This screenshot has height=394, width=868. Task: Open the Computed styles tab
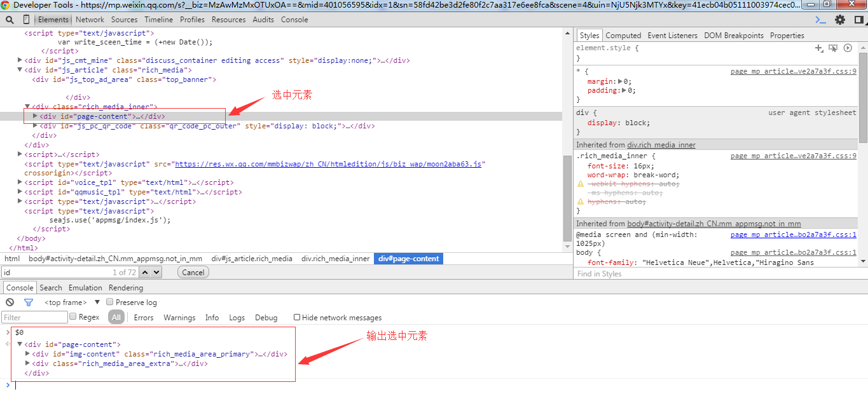click(x=623, y=36)
